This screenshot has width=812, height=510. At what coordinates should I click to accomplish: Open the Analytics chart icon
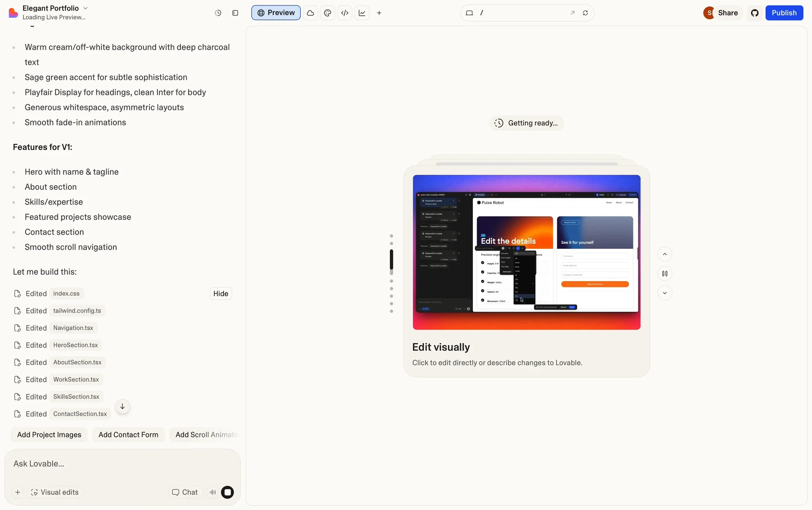[x=362, y=13]
